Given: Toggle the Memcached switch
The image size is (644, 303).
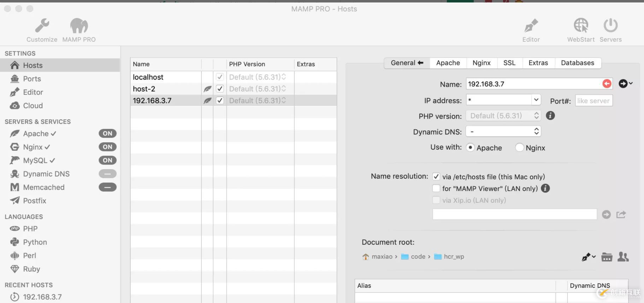Looking at the screenshot, I should pos(107,187).
